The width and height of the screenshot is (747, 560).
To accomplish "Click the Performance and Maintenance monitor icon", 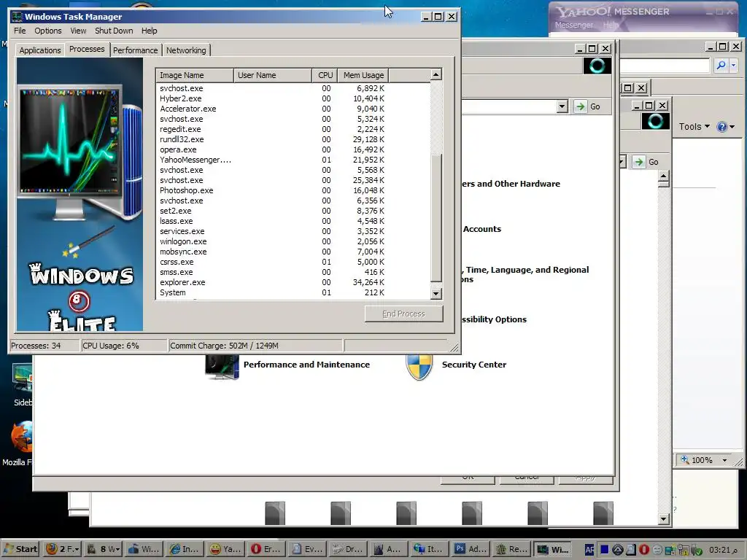I will pos(222,367).
